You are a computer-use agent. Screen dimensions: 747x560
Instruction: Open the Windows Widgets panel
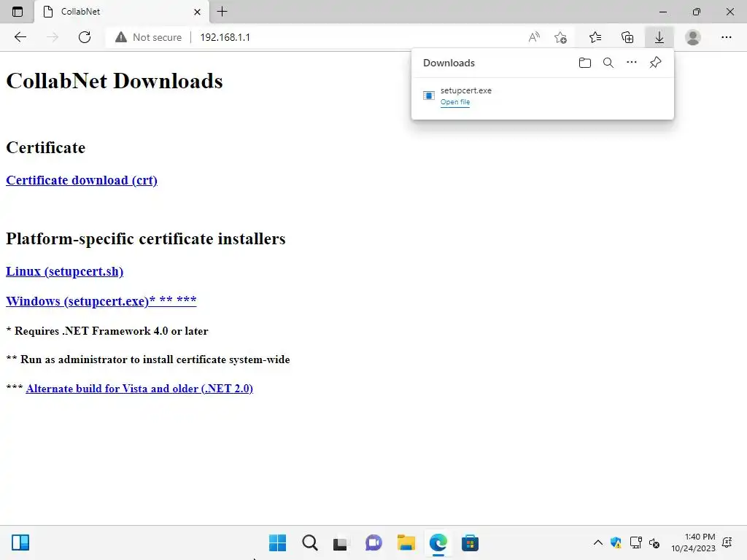pyautogui.click(x=20, y=542)
